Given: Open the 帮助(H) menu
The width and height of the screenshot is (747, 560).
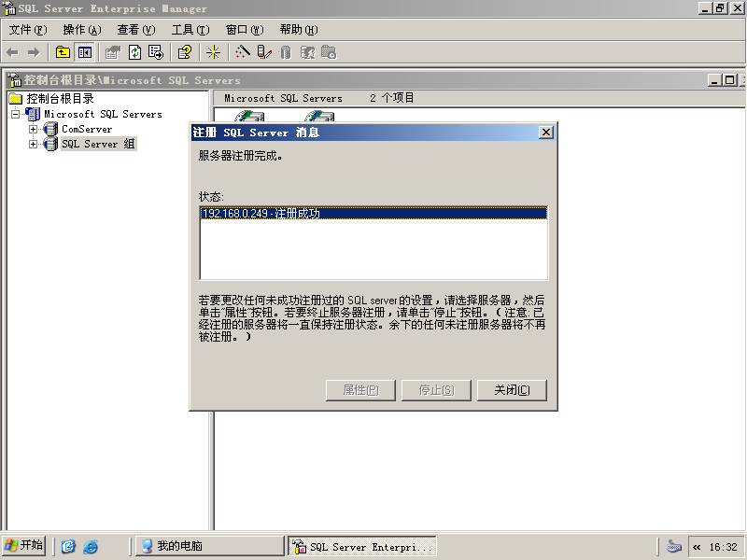Looking at the screenshot, I should click(299, 30).
